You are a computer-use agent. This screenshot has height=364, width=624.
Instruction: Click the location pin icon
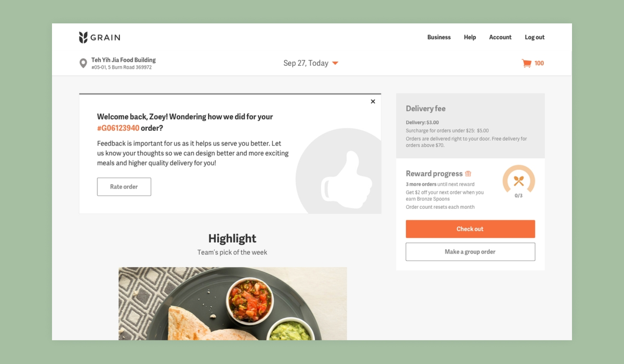point(83,63)
